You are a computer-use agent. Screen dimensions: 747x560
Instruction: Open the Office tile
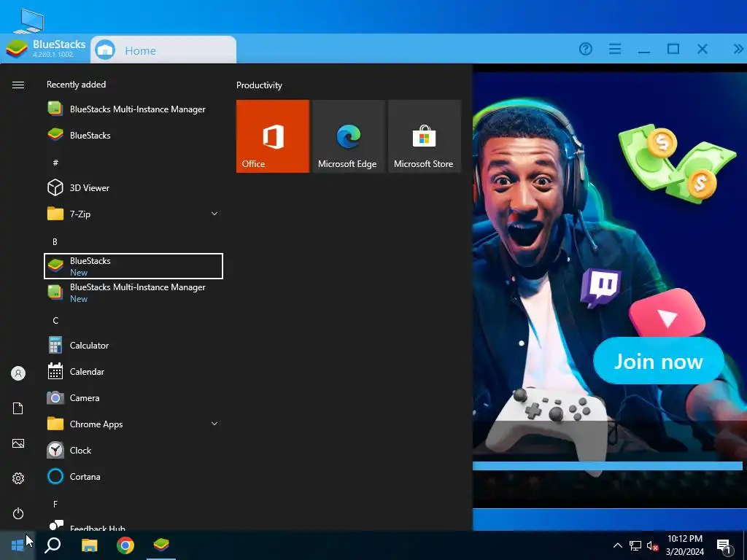(273, 136)
